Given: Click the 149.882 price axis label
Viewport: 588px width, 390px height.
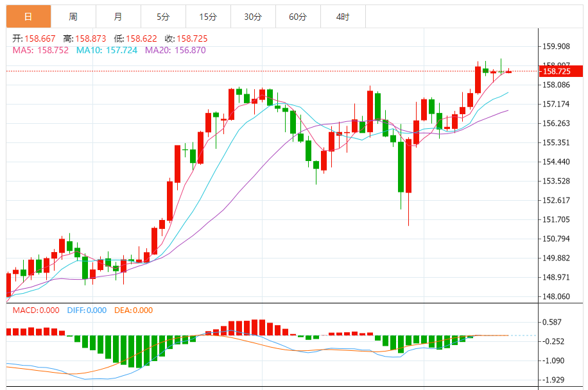Looking at the screenshot, I should 556,258.
